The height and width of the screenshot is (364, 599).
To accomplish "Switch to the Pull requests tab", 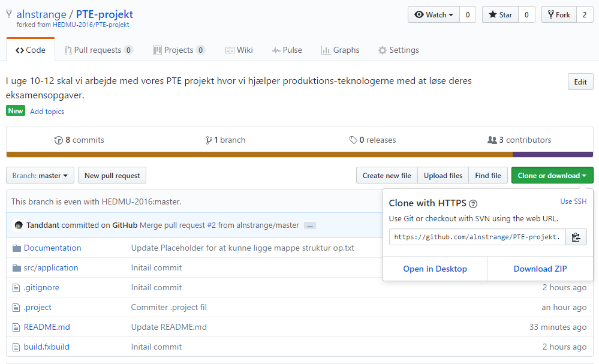I will (98, 50).
